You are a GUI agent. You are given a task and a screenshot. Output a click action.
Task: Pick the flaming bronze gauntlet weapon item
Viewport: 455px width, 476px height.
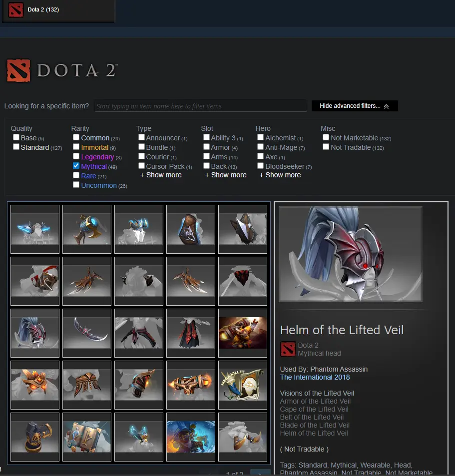click(x=191, y=385)
